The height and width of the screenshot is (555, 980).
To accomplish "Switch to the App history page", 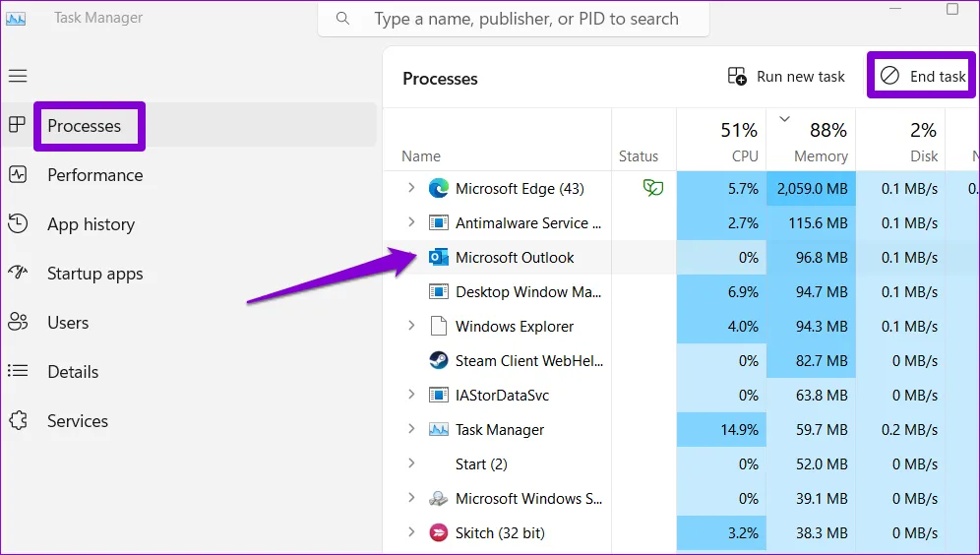I will pyautogui.click(x=91, y=224).
